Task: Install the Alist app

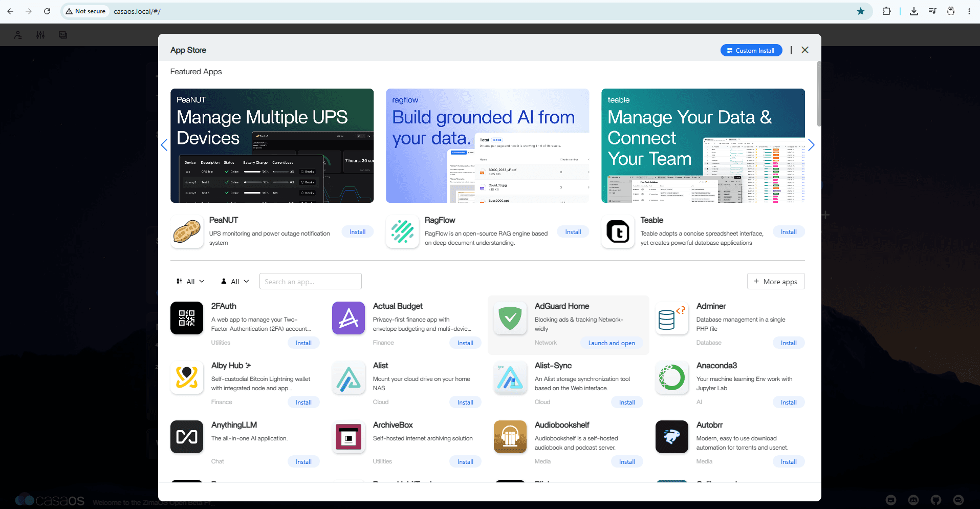Action: tap(465, 402)
